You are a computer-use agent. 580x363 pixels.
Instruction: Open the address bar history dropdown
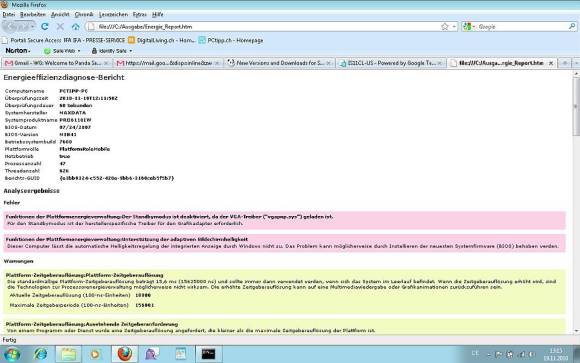pos(454,27)
